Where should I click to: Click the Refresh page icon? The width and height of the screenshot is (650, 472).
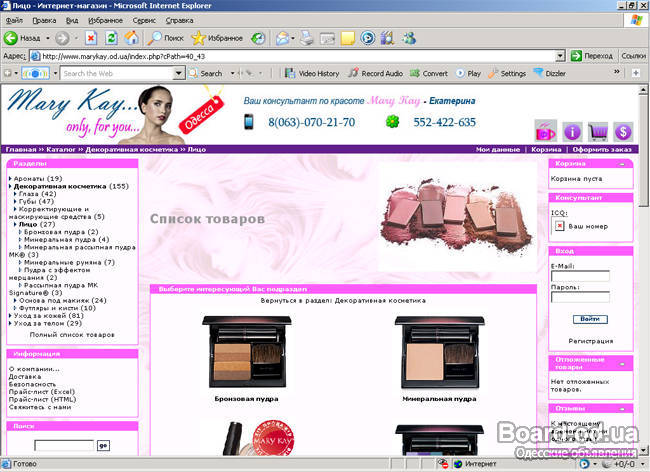[111, 38]
